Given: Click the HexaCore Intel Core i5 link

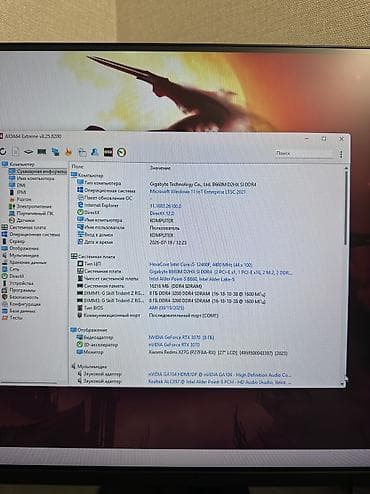Looking at the screenshot, I should coord(200,265).
